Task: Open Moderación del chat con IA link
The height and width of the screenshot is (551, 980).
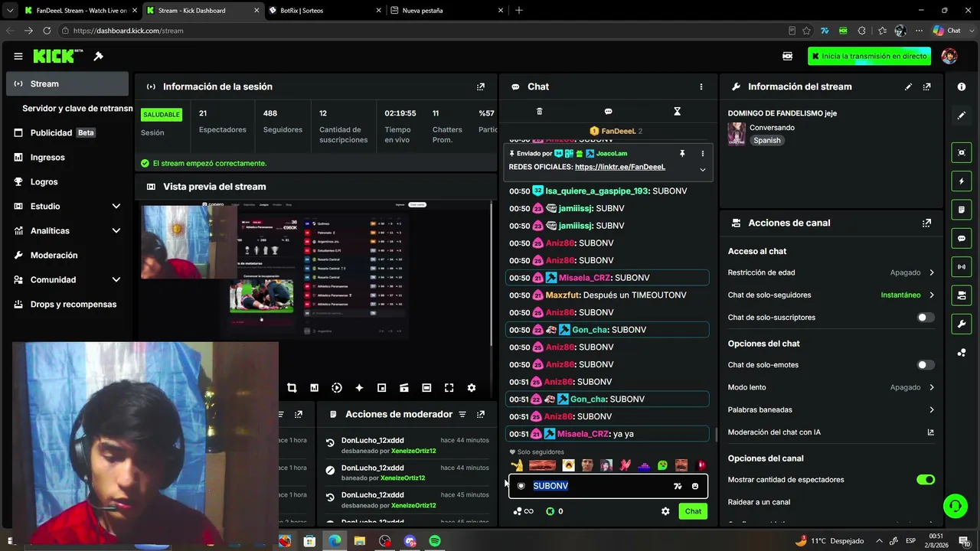Action: (831, 432)
